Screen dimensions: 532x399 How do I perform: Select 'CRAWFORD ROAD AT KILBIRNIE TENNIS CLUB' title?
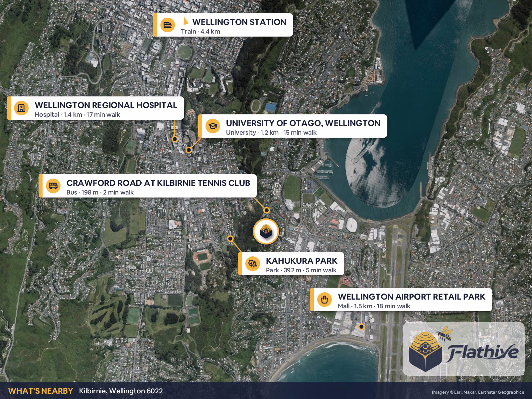click(x=158, y=183)
